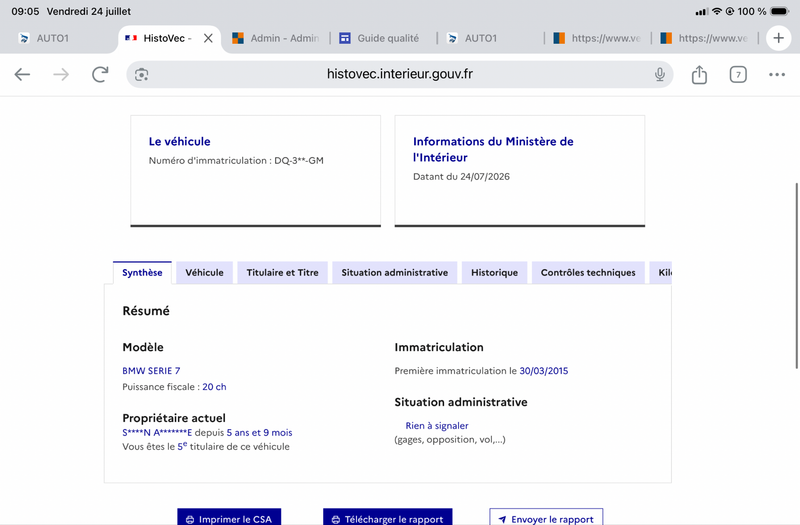
Task: Open the browser more options menu
Action: (x=777, y=74)
